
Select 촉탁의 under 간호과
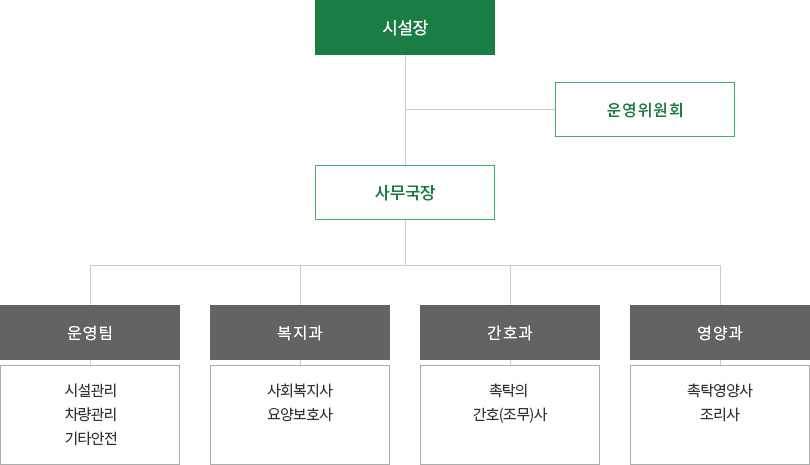click(x=509, y=390)
